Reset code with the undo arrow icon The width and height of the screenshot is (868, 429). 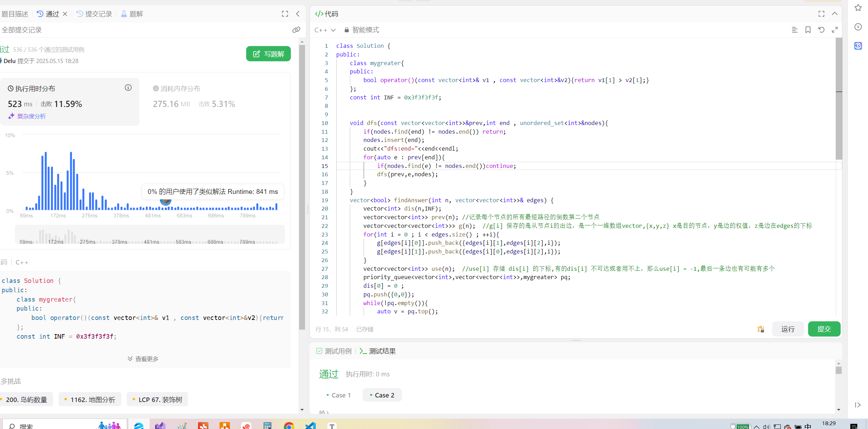821,30
